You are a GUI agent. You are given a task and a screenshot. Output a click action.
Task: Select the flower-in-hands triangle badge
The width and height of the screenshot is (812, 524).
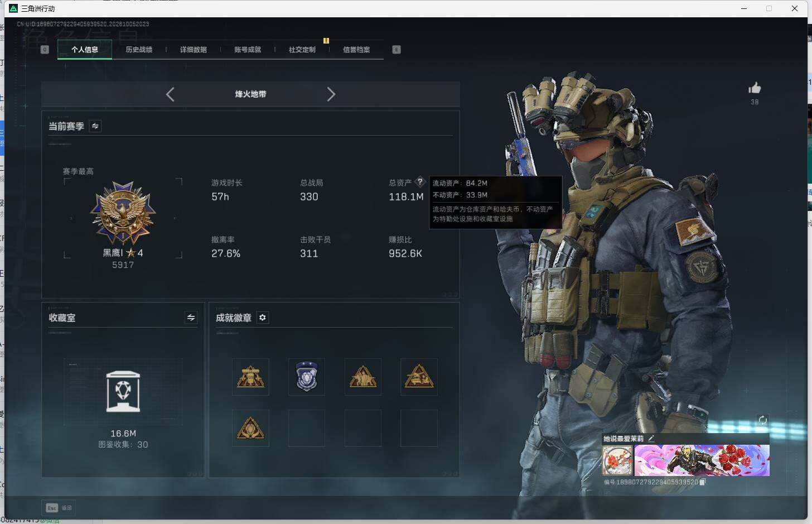pyautogui.click(x=250, y=428)
